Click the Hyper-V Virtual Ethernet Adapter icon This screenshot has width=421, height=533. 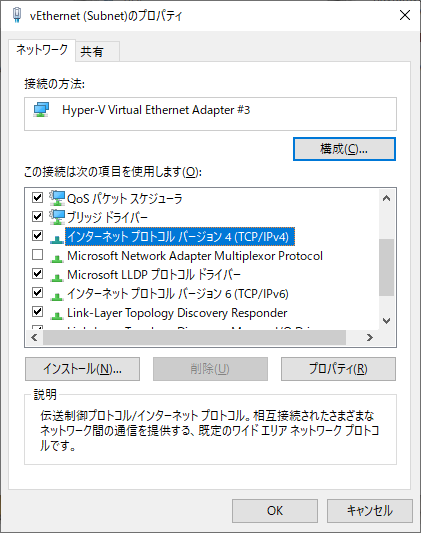click(41, 110)
